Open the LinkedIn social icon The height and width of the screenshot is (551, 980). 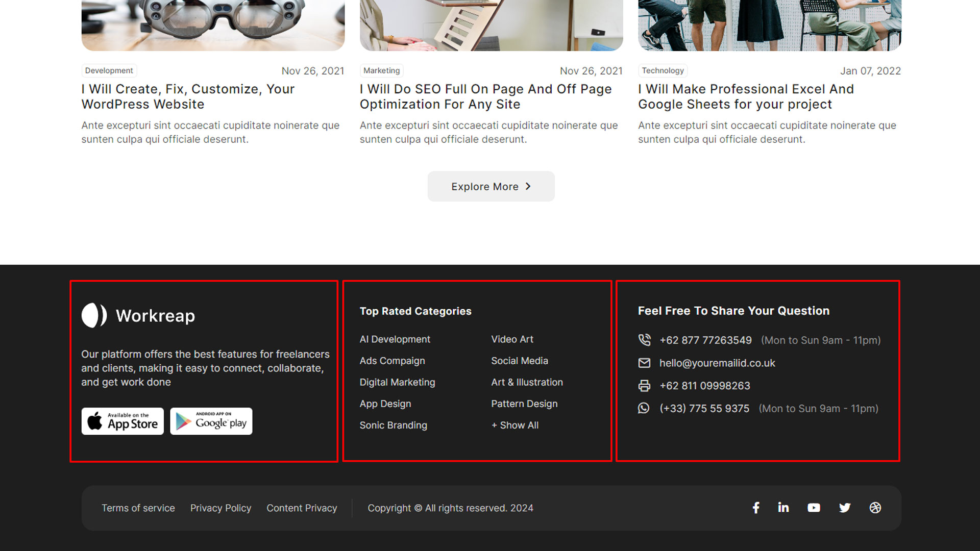pyautogui.click(x=783, y=508)
